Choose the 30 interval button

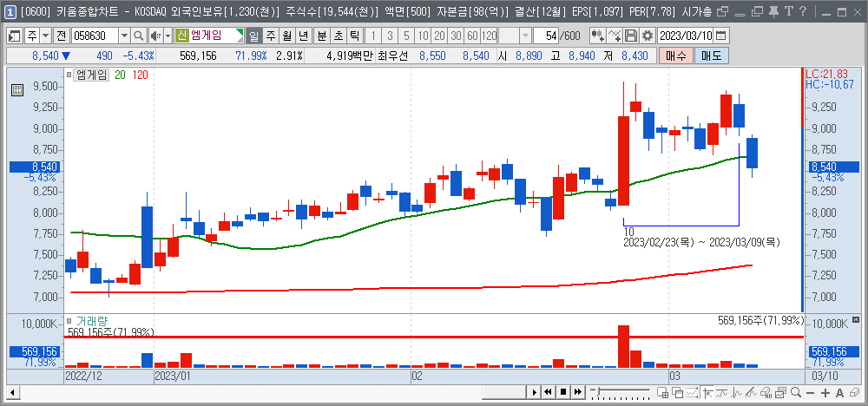[x=457, y=36]
